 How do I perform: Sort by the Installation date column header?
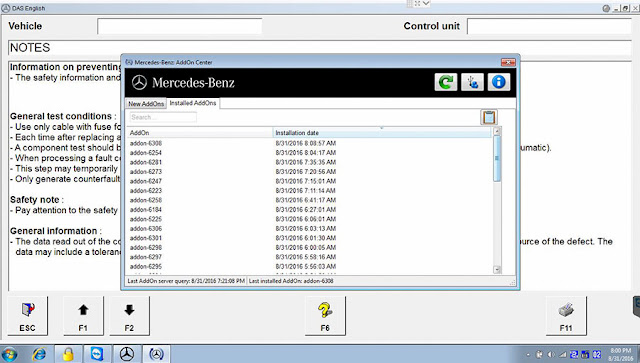point(382,133)
